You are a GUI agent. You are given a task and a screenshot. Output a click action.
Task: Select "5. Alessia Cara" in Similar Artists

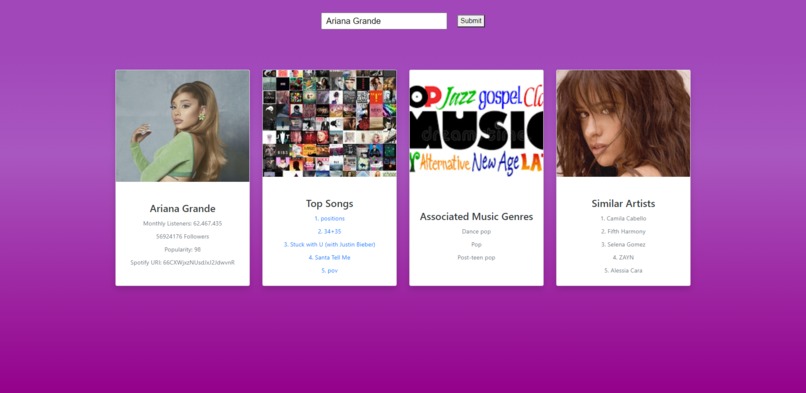tap(623, 271)
